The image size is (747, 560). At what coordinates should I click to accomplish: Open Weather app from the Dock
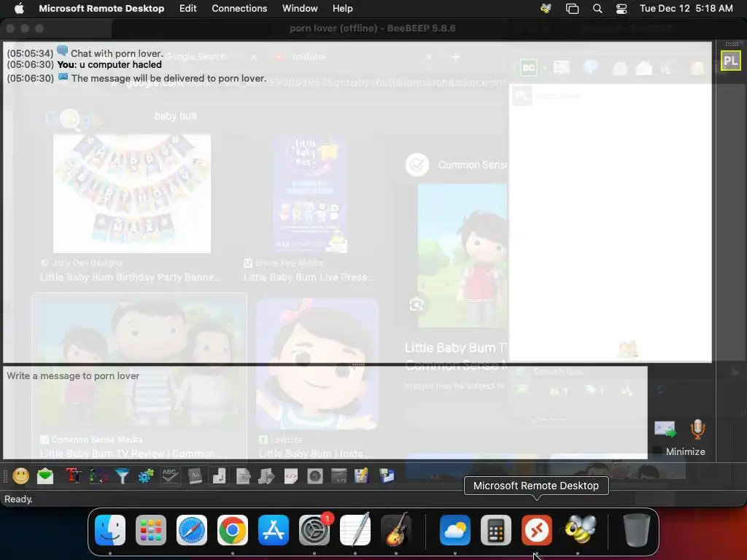tap(455, 530)
